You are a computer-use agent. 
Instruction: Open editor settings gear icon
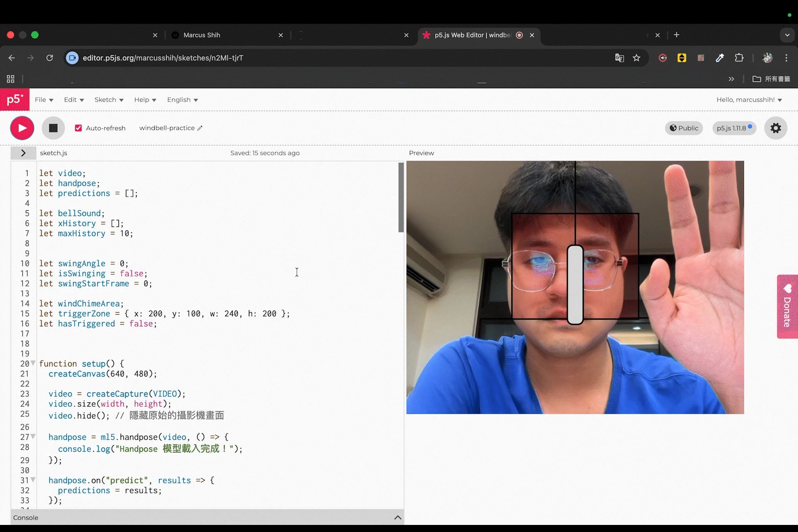776,128
